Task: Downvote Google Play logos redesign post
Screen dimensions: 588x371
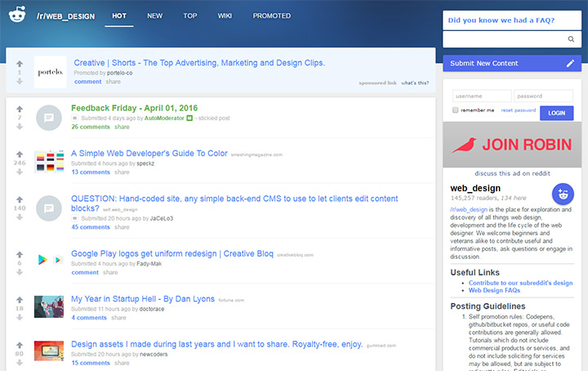Action: point(20,272)
